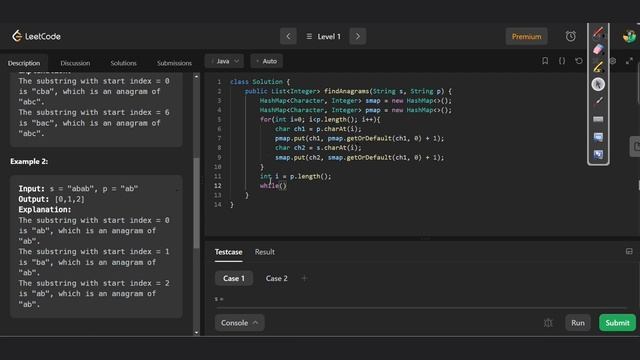Select Case 1 test case

click(x=234, y=278)
